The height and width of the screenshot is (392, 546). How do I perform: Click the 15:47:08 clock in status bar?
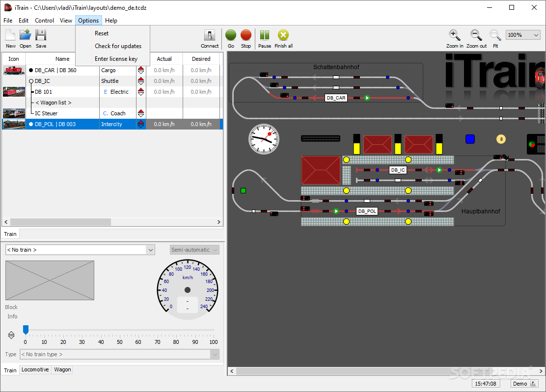point(486,384)
